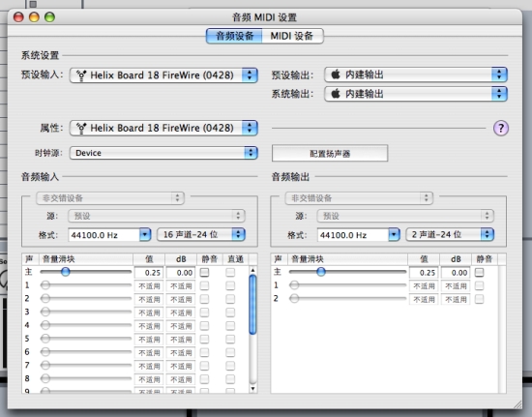The image size is (532, 417).
Task: Open the 16 声道-24 位 dropdown
Action: tap(201, 234)
